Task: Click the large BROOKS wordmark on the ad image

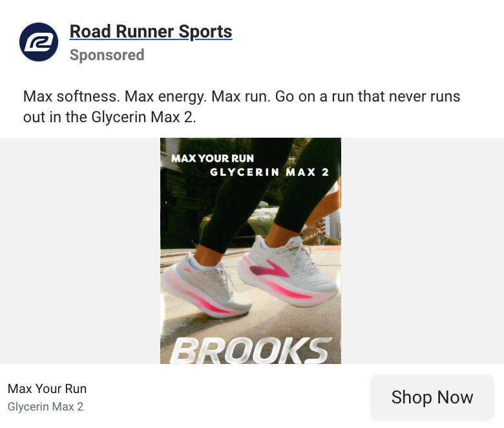Action: tap(250, 350)
